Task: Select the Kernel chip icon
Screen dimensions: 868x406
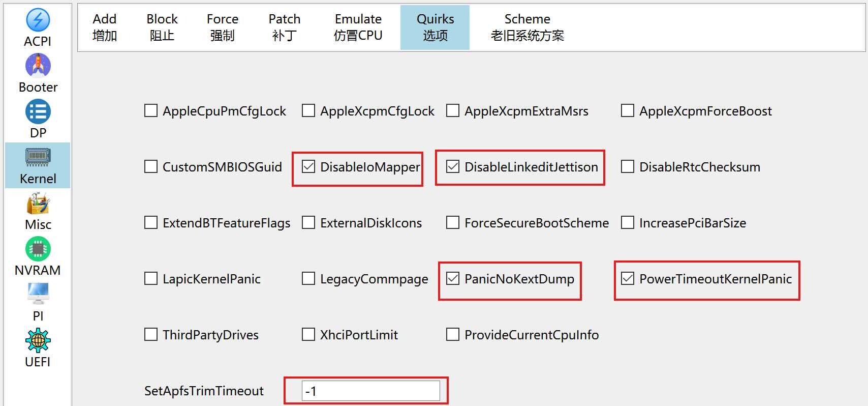Action: click(38, 157)
